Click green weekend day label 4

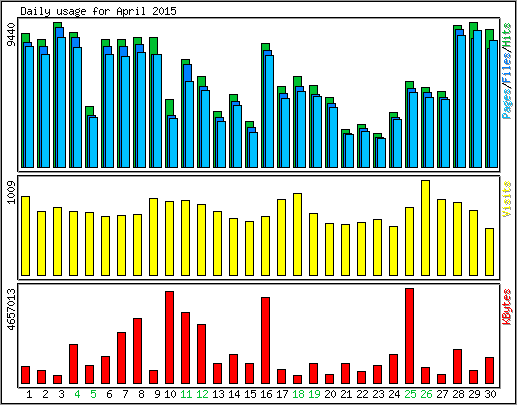(77, 394)
